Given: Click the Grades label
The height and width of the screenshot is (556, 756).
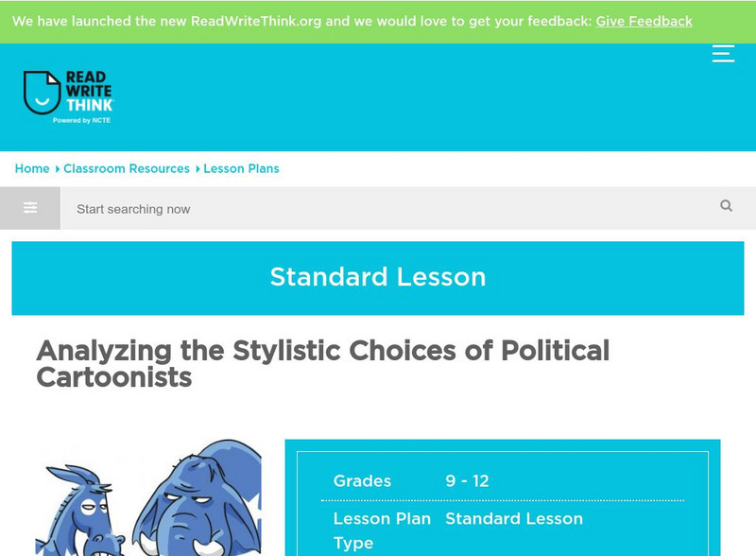Looking at the screenshot, I should 362,481.
